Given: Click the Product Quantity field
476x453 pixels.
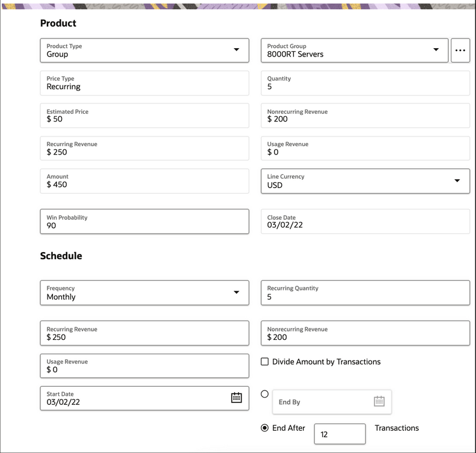Looking at the screenshot, I should (365, 83).
